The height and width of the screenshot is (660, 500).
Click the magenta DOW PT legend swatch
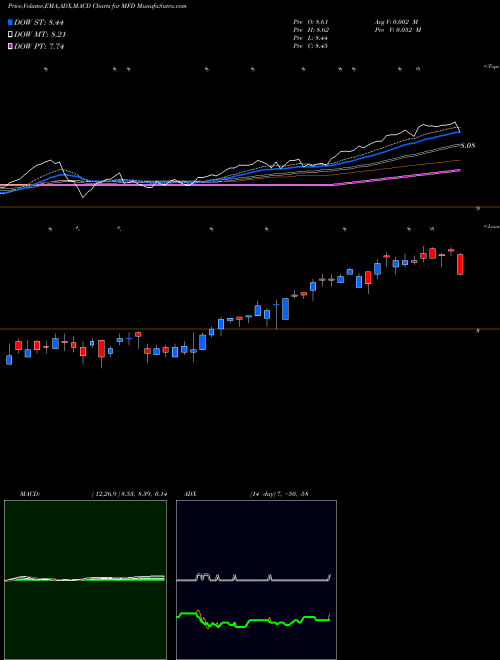pyautogui.click(x=10, y=46)
